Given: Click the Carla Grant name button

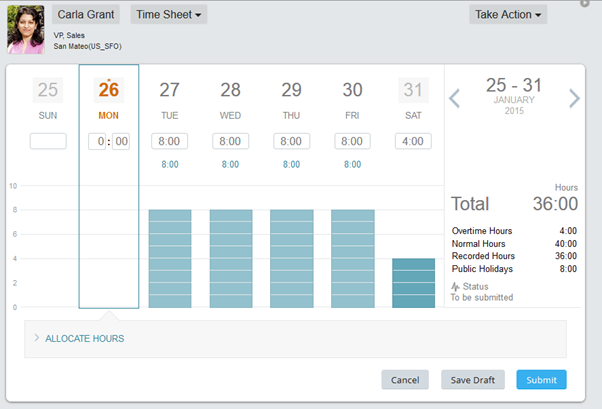Looking at the screenshot, I should click(87, 14).
